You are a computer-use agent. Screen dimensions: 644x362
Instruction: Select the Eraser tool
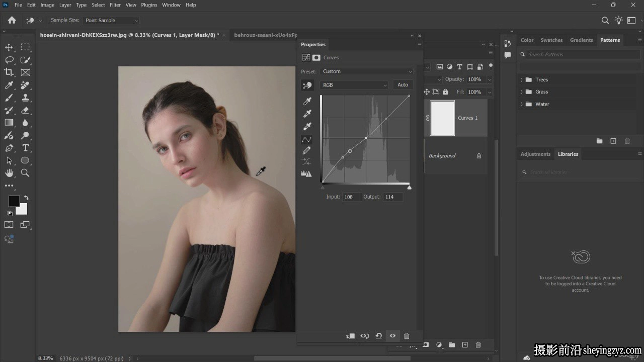[x=25, y=110]
